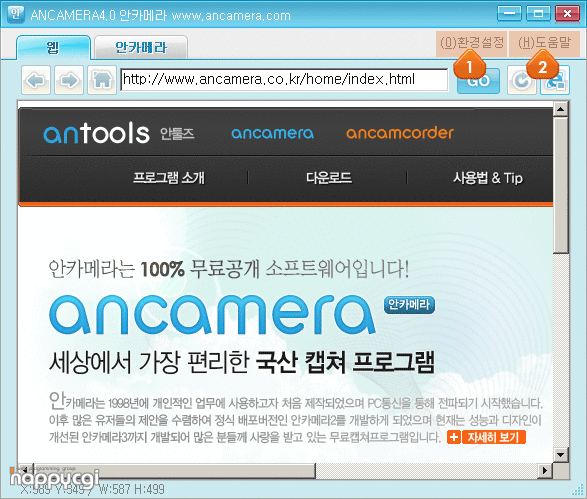The height and width of the screenshot is (499, 587).
Task: Open the (H)도움말 menu
Action: tap(544, 43)
